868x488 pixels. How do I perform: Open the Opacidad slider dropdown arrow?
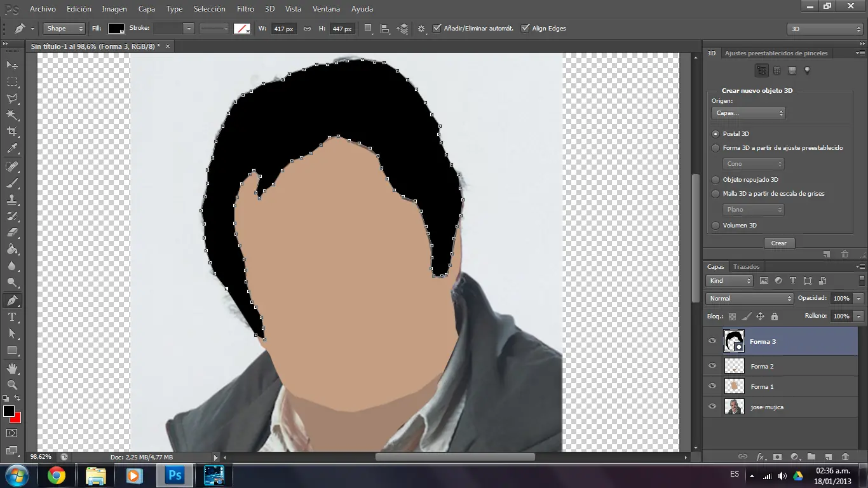(x=858, y=299)
